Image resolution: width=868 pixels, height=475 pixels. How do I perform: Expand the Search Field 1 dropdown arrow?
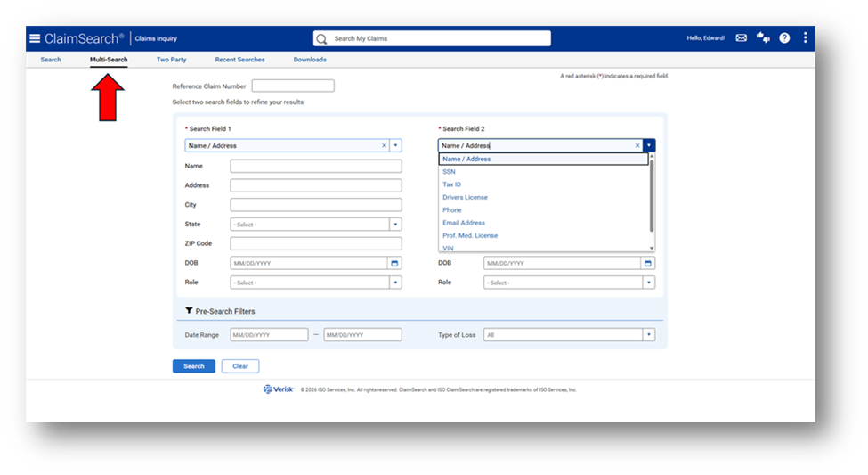pos(395,145)
